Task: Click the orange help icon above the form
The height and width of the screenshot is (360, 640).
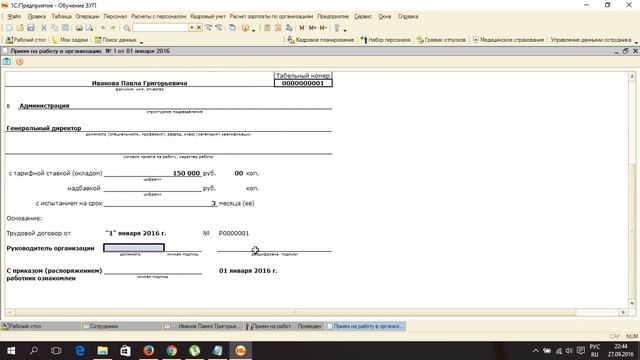Action: click(19, 62)
